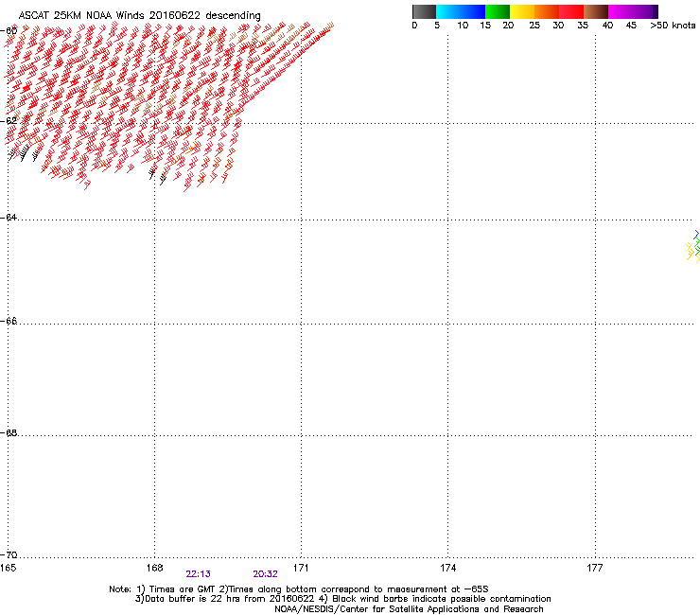Click the purple 22:13 pass time

click(199, 574)
